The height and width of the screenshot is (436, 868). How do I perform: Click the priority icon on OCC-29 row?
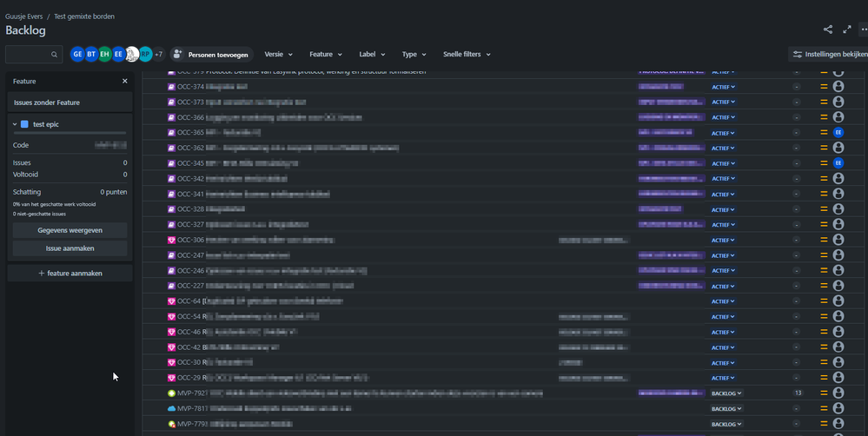[824, 378]
